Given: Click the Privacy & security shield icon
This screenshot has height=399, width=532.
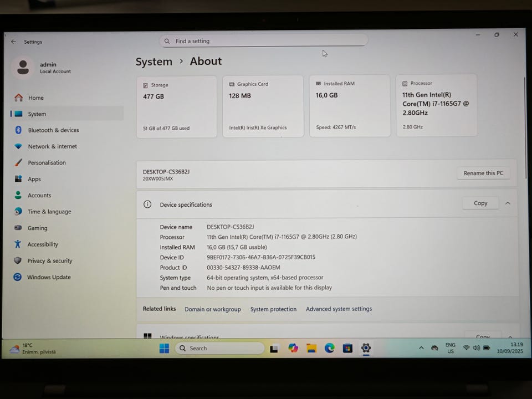Looking at the screenshot, I should (18, 260).
